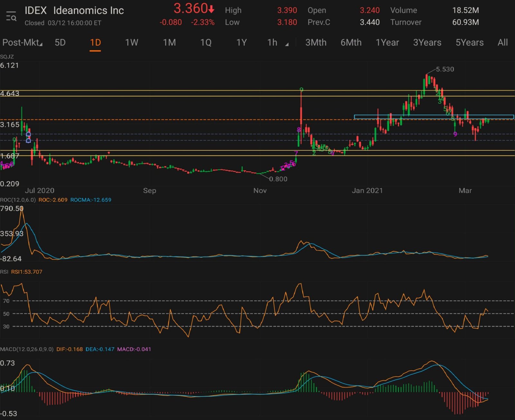Set chart range to 1Year

[x=387, y=42]
